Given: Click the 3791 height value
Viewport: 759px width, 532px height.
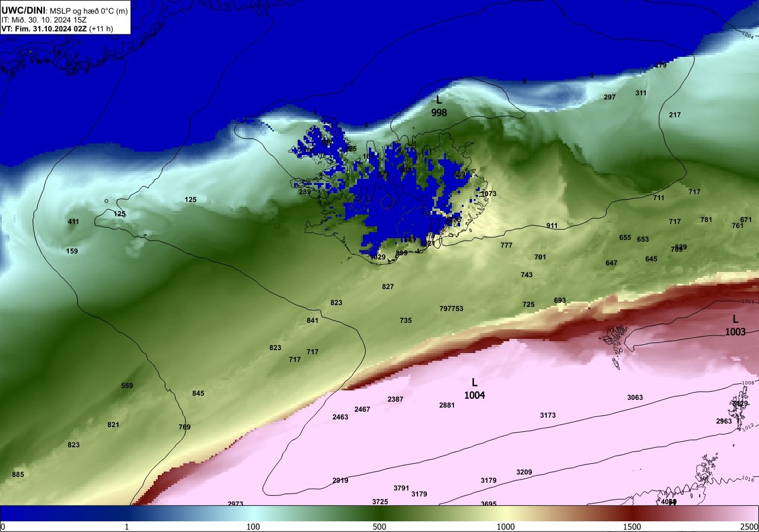Looking at the screenshot, I should tap(401, 488).
